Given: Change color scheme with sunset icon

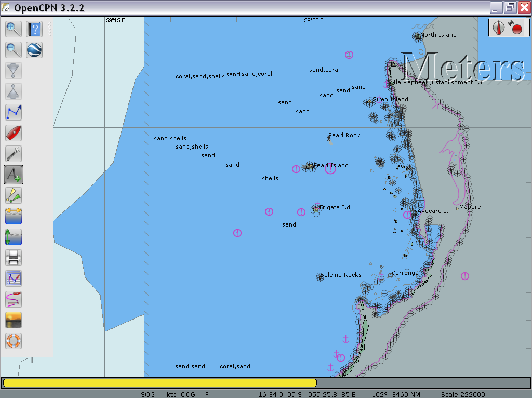Looking at the screenshot, I should [x=14, y=320].
